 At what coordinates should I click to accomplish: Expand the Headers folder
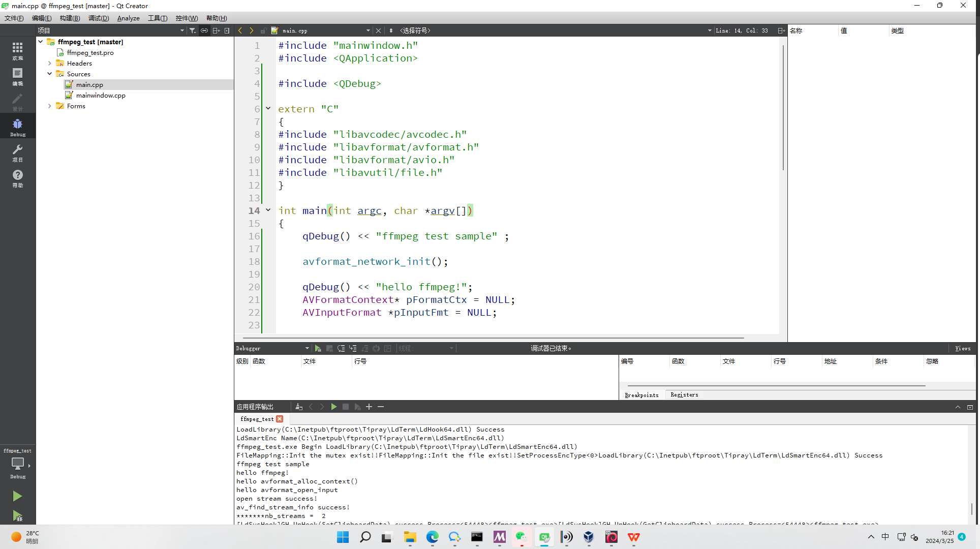click(50, 64)
